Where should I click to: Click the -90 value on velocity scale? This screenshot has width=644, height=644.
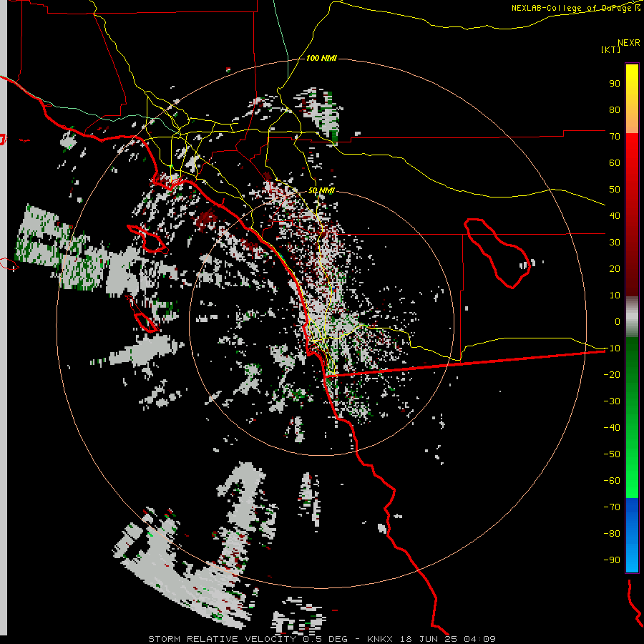point(612,560)
